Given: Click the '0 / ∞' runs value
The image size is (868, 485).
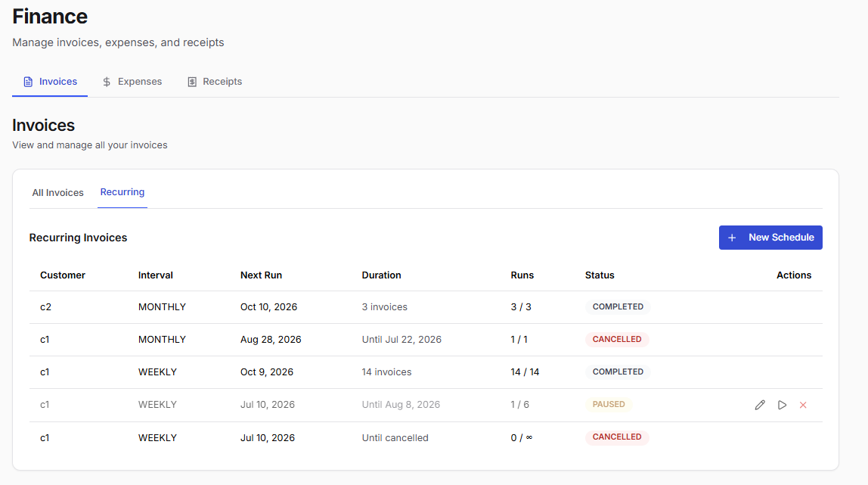Looking at the screenshot, I should pos(522,438).
